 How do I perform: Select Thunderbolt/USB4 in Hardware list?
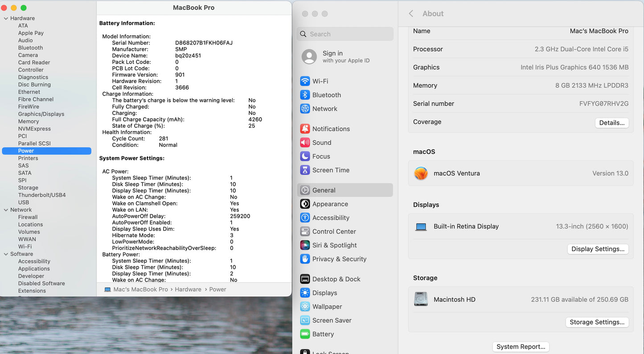point(42,195)
